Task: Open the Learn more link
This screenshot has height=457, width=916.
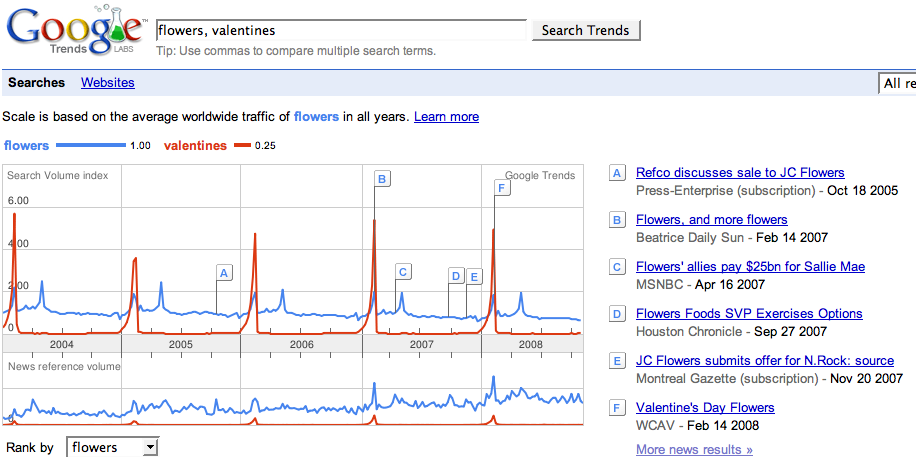Action: [x=446, y=117]
